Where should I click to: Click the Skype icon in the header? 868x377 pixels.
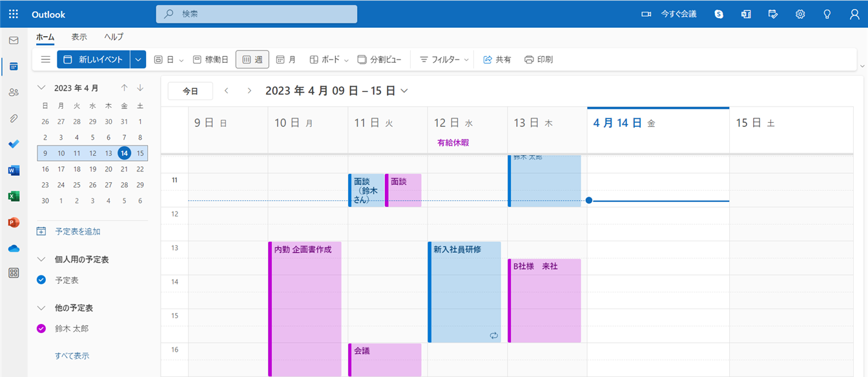pos(719,14)
